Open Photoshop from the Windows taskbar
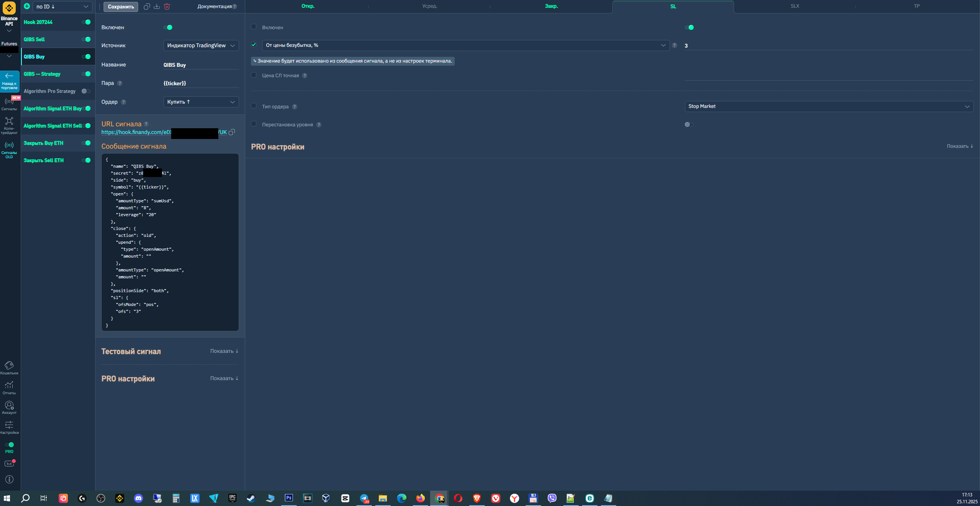 tap(289, 498)
